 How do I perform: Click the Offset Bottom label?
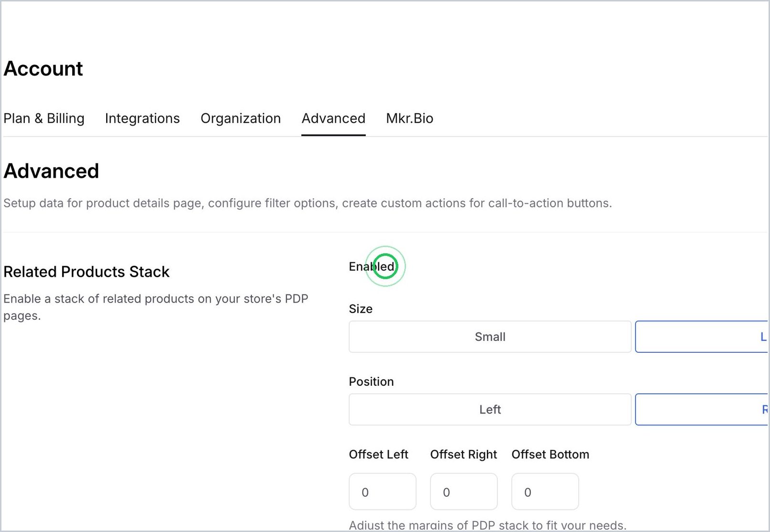(550, 454)
